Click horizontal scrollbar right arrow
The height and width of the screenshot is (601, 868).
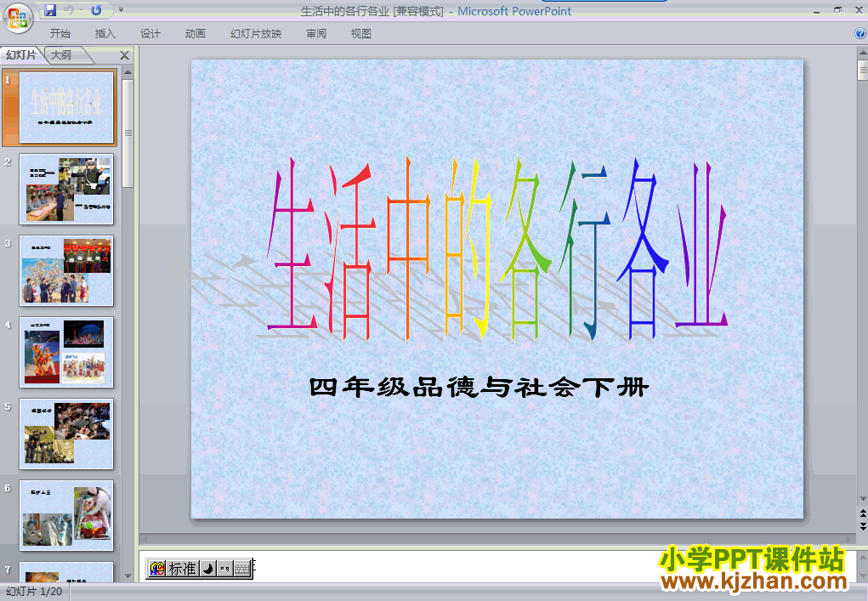[850, 538]
